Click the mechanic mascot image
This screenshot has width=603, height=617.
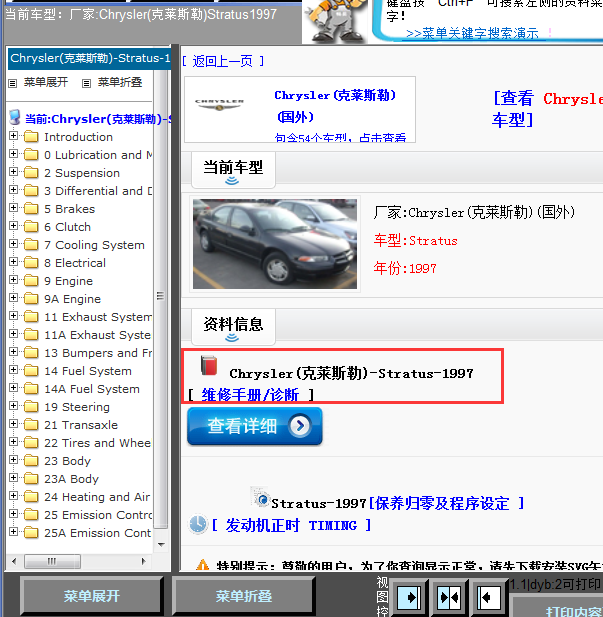point(336,20)
